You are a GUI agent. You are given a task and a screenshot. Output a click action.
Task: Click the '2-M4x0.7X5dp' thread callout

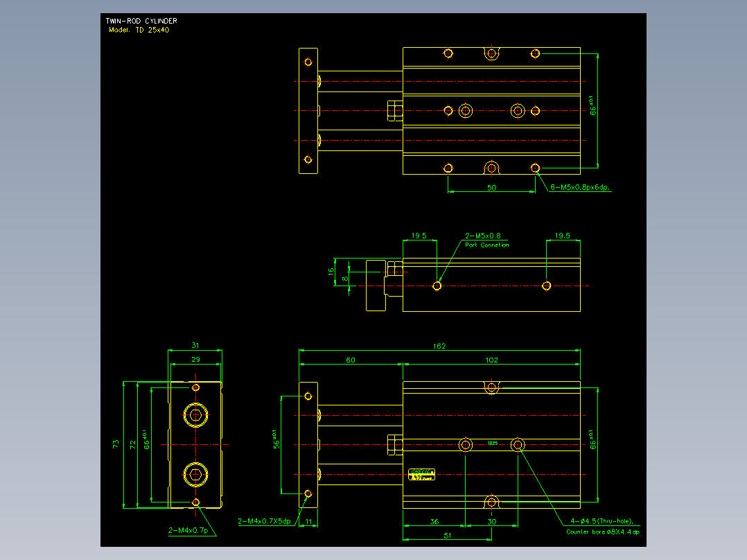265,521
